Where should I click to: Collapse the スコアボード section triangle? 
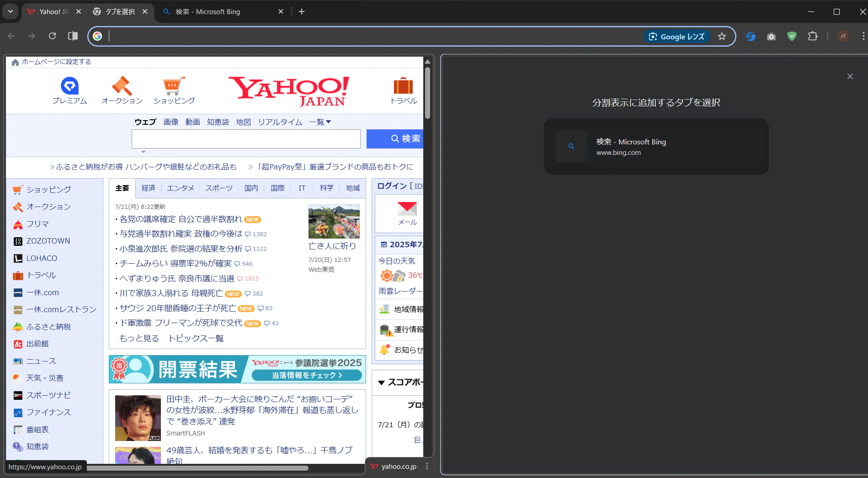[381, 382]
